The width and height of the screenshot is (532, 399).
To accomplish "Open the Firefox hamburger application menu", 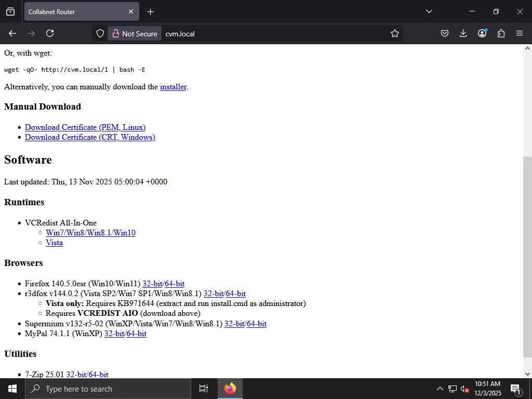I will pos(520,33).
